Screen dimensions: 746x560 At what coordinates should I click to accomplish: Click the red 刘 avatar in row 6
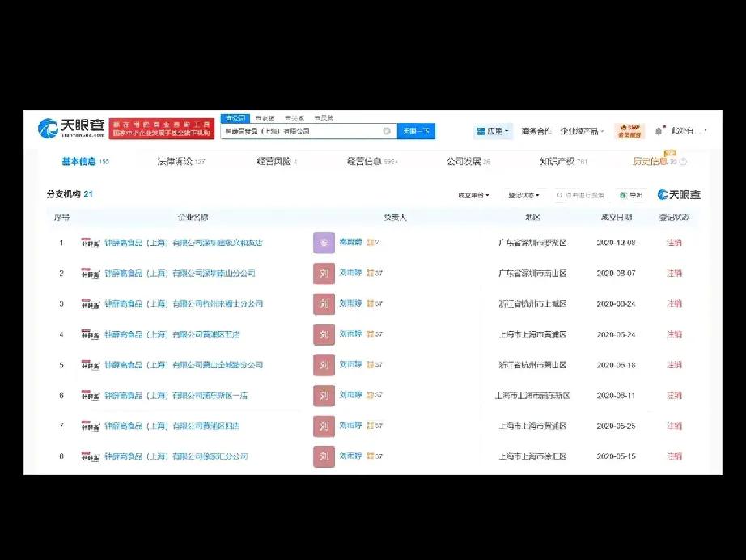click(324, 396)
